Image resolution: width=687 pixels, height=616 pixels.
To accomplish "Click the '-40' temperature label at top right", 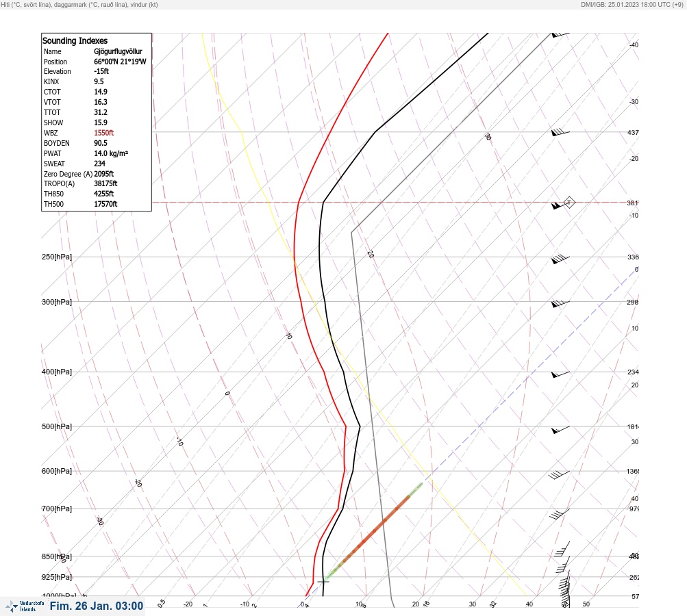I will pyautogui.click(x=634, y=45).
